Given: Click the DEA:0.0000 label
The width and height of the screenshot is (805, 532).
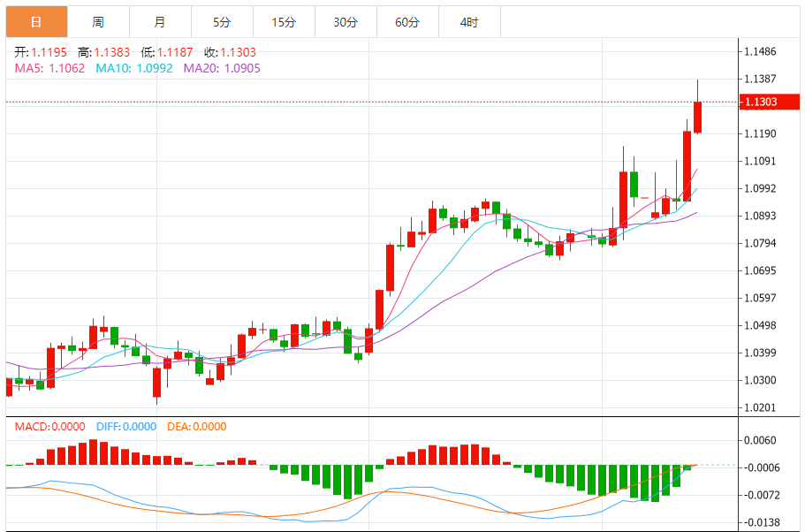Looking at the screenshot, I should pos(197,427).
